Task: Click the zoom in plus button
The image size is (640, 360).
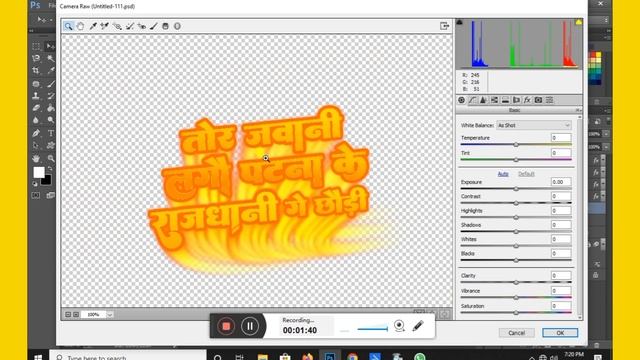Action: [x=76, y=315]
